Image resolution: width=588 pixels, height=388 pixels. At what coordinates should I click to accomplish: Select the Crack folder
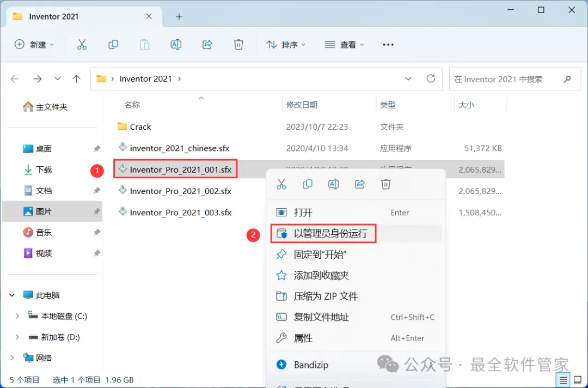click(140, 127)
